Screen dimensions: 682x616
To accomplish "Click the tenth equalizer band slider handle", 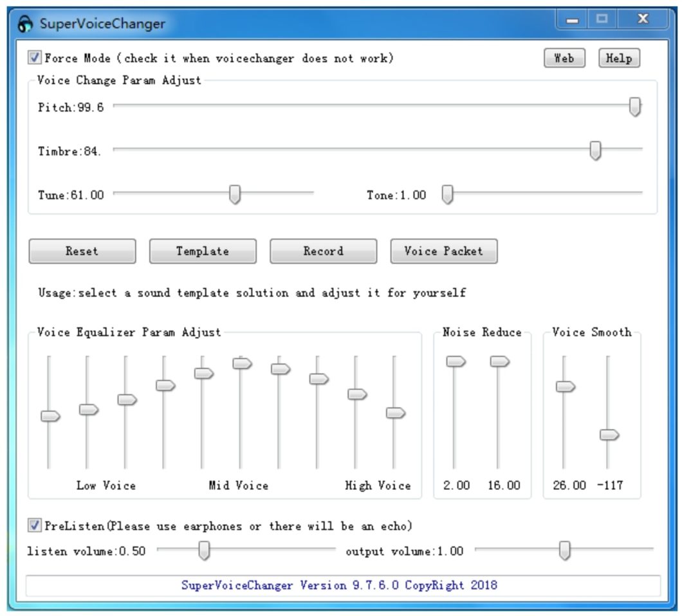I will (396, 413).
